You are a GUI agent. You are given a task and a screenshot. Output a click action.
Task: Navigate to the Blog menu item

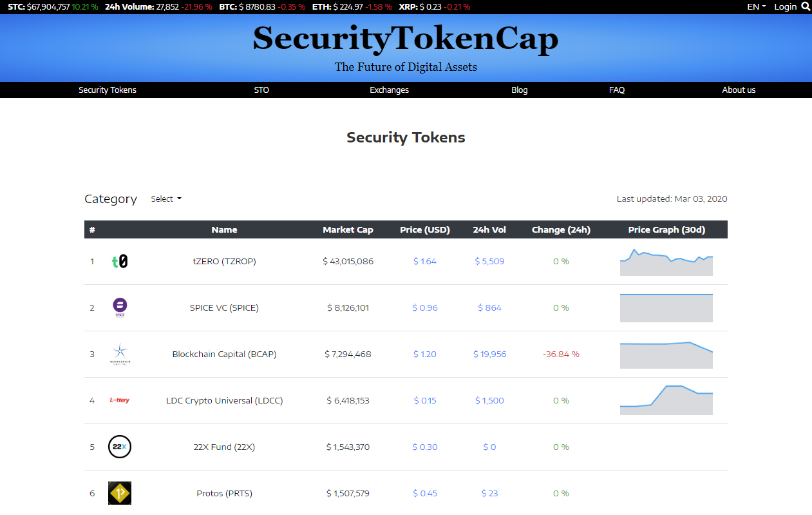pos(520,90)
